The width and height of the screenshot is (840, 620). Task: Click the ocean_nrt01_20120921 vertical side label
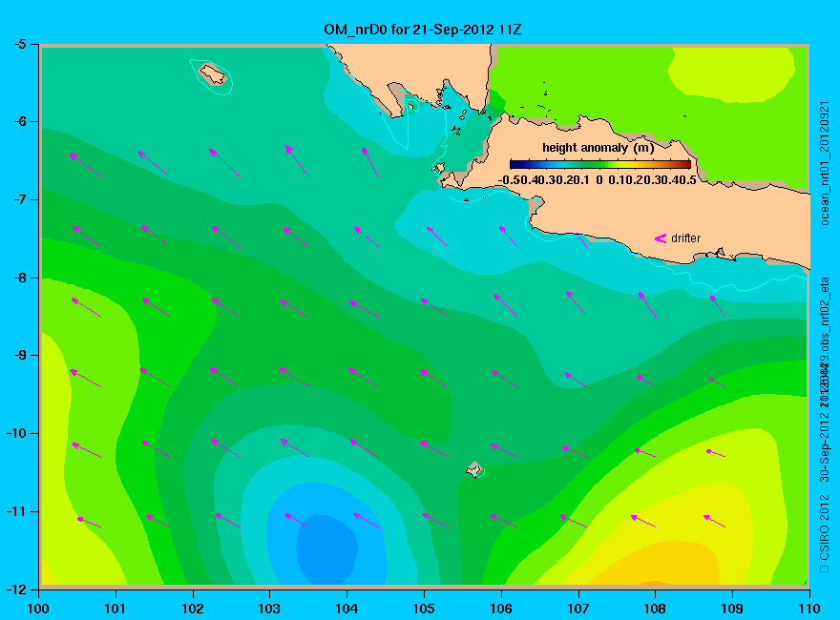pos(825,164)
